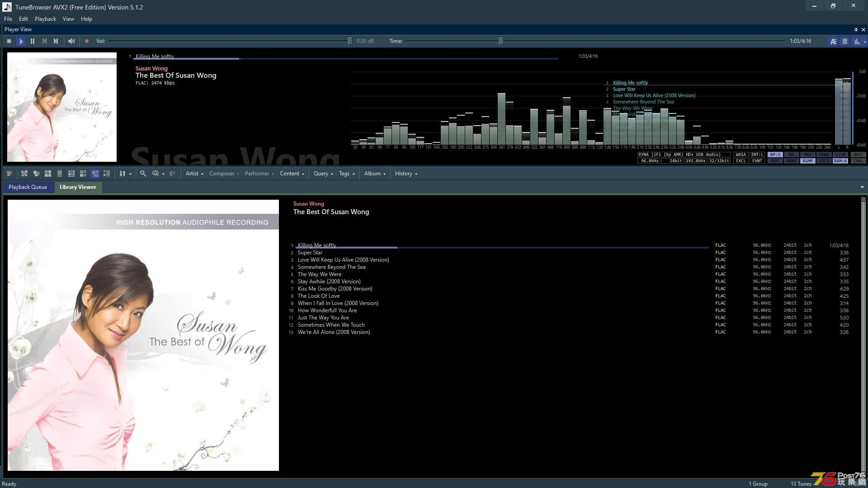This screenshot has height=488, width=868.
Task: Click the small album cover in Player View
Action: point(62,107)
